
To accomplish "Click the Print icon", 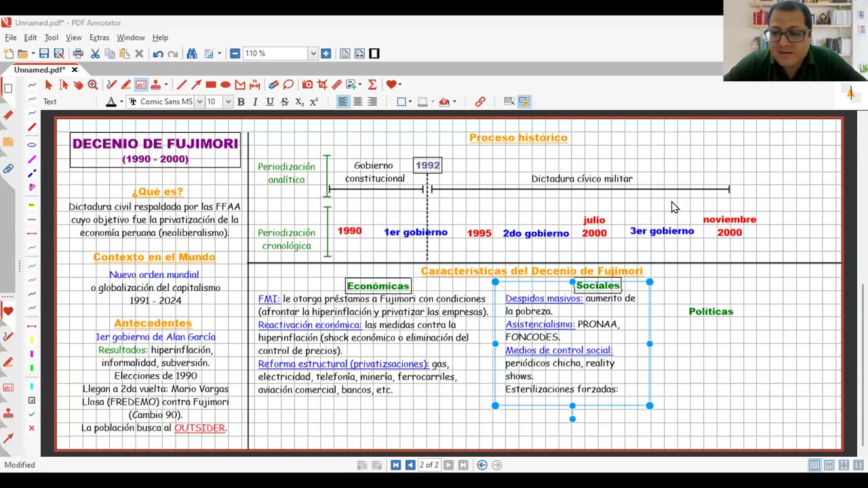I will [x=78, y=54].
